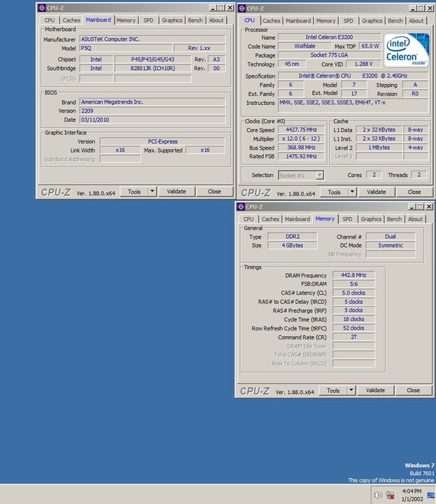
Task: Switch to the Mainboard tab in the CPU window
Action: pyautogui.click(x=298, y=20)
